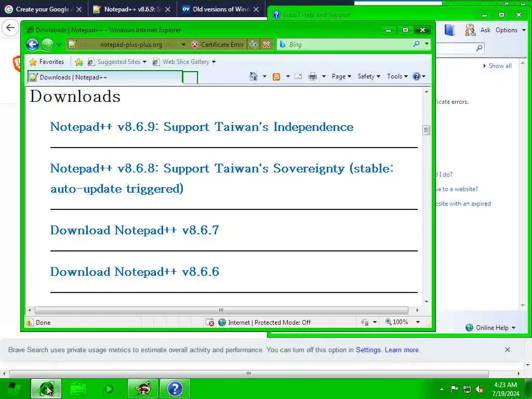Open Settings link in Brave Search notice

click(x=368, y=350)
